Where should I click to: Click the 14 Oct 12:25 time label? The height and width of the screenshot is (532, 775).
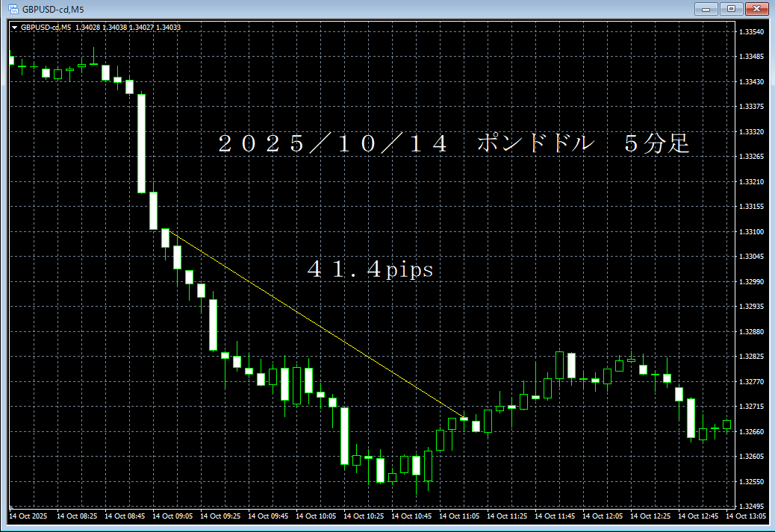650,516
